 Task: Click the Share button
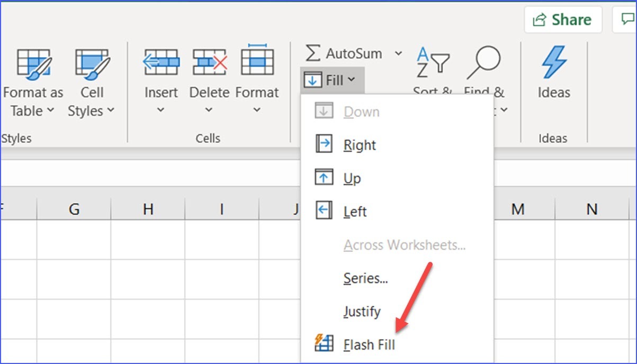pyautogui.click(x=563, y=20)
